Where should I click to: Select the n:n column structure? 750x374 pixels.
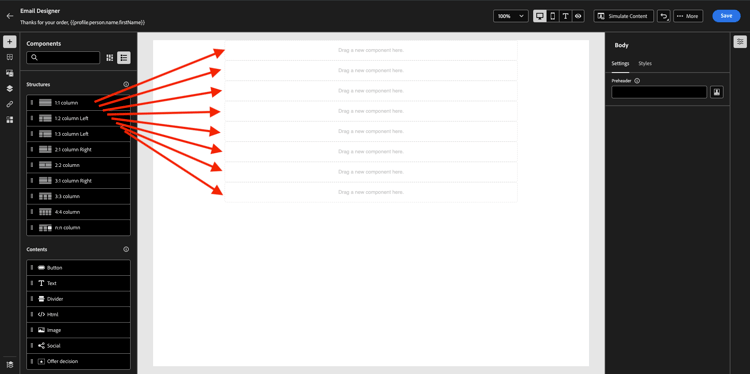coord(78,228)
